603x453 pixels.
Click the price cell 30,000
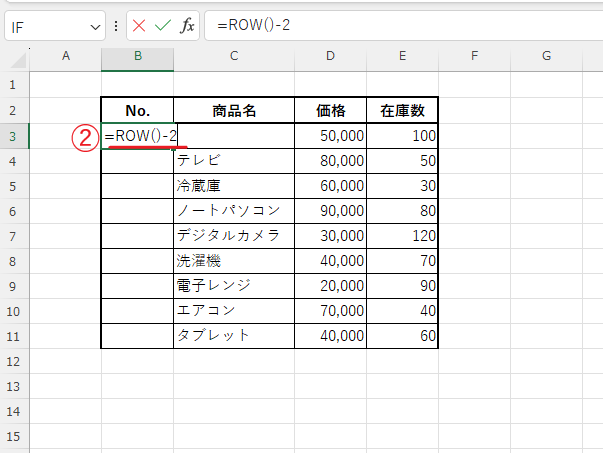pyautogui.click(x=330, y=236)
